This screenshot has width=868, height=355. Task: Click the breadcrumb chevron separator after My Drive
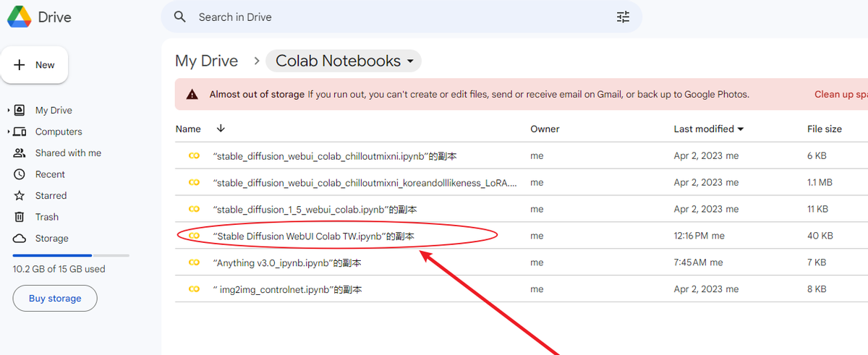click(x=256, y=61)
